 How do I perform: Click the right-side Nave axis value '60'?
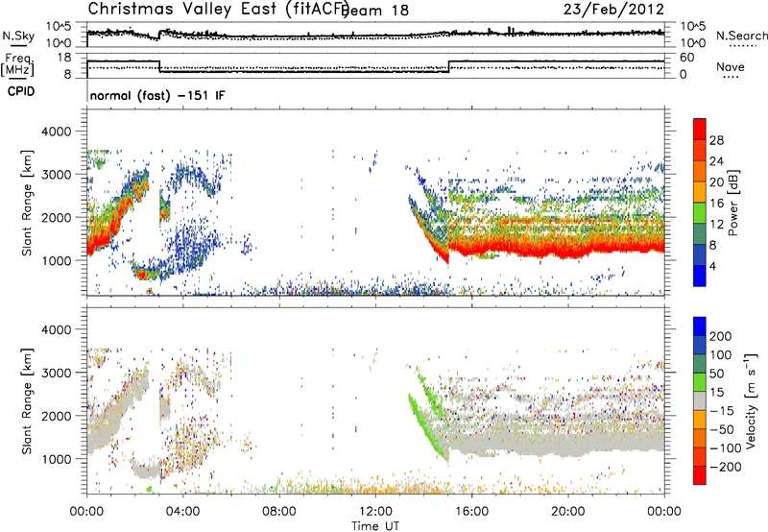pyautogui.click(x=687, y=58)
